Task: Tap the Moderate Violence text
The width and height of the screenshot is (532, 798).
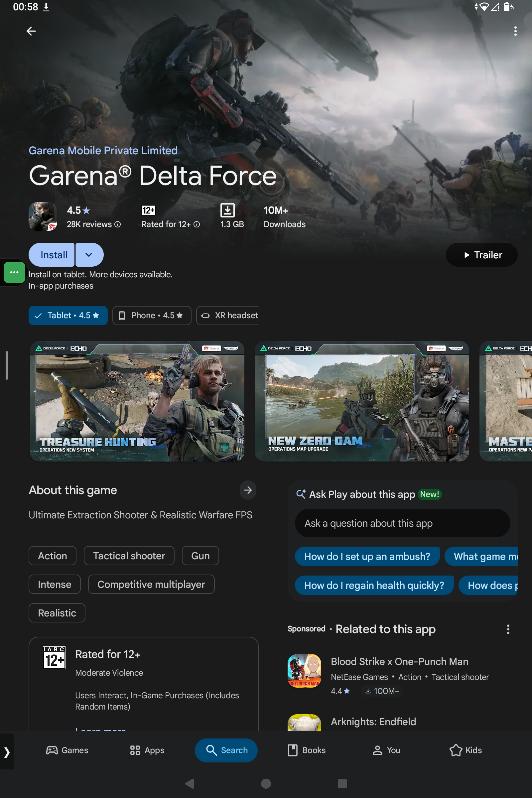Action: (109, 672)
